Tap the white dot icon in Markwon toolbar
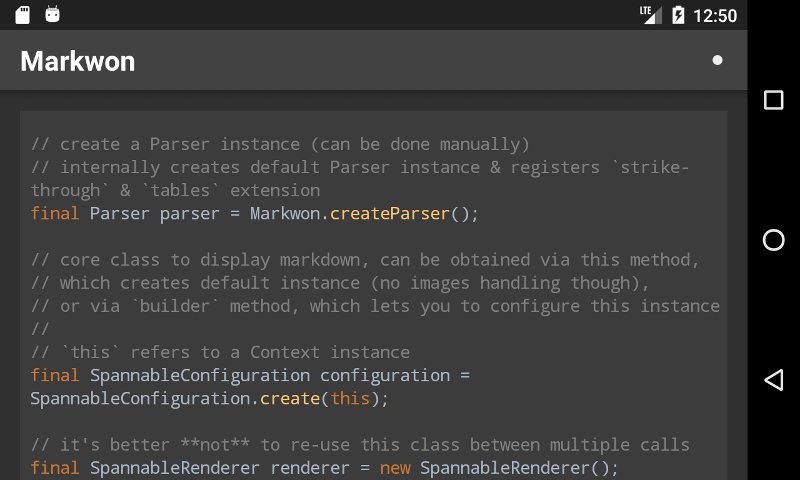This screenshot has width=800, height=480. (x=717, y=60)
